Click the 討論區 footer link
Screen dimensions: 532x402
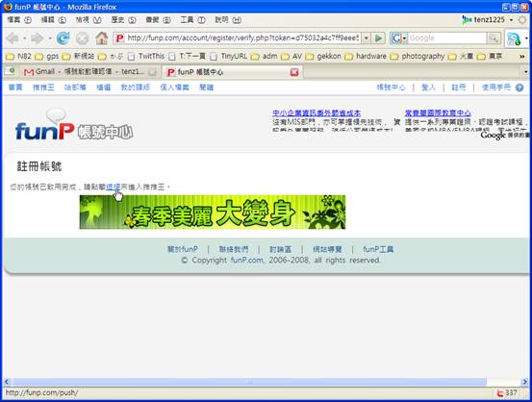280,249
